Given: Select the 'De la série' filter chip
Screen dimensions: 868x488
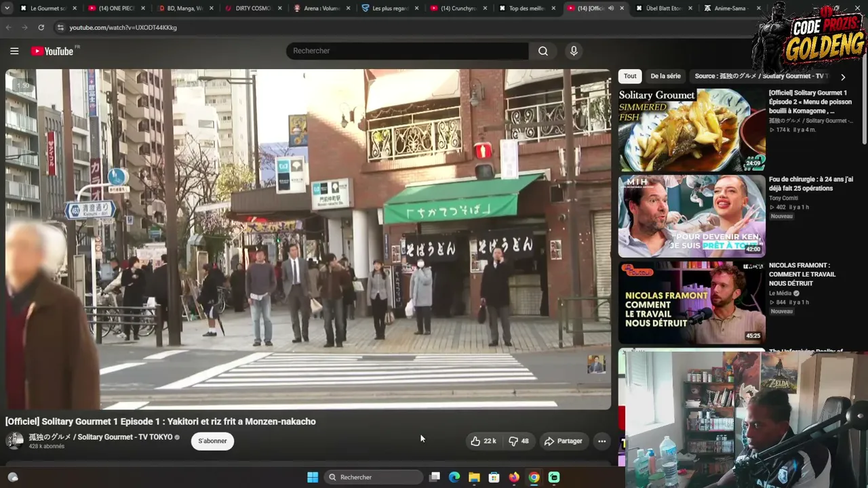Looking at the screenshot, I should point(665,77).
